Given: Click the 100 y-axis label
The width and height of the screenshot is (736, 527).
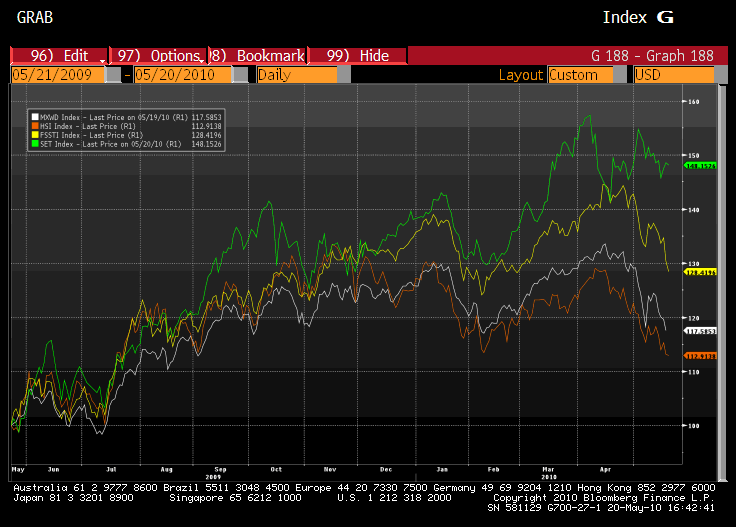Looking at the screenshot, I should point(693,426).
